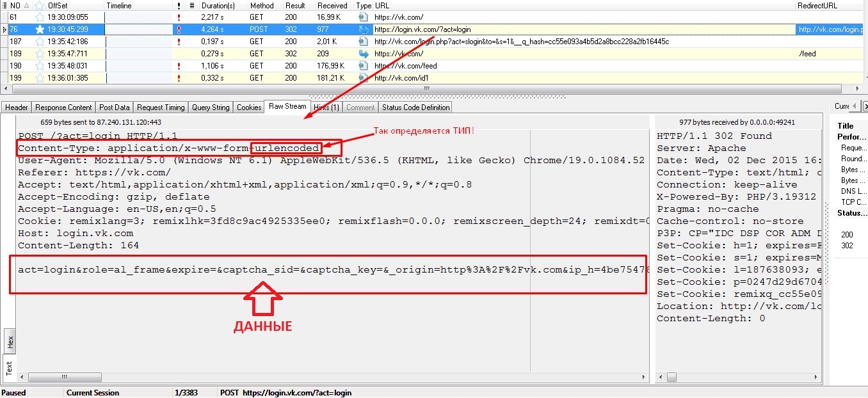
Task: Click the blue redirect arrow icon on row 189
Action: coord(364,54)
